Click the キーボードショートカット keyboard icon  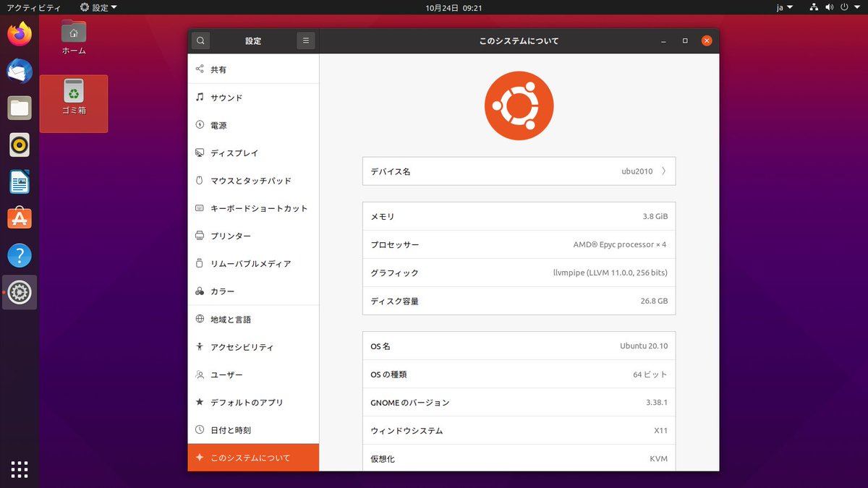pos(200,208)
